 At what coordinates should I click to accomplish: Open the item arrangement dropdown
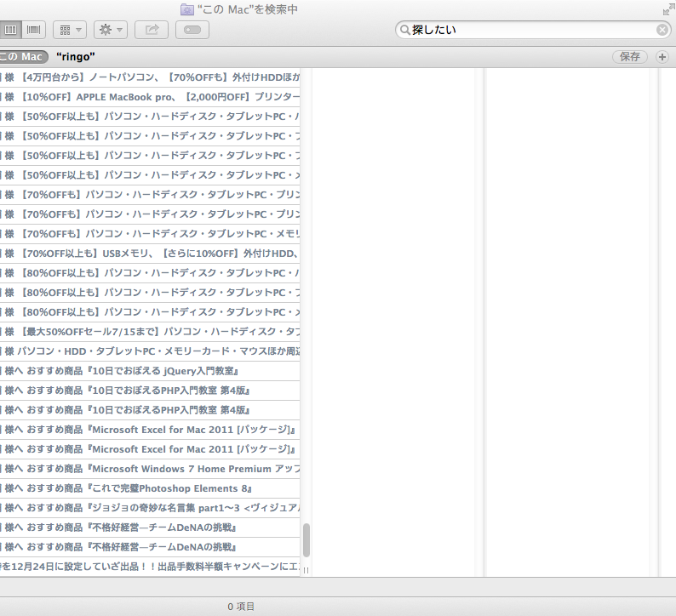tap(70, 30)
